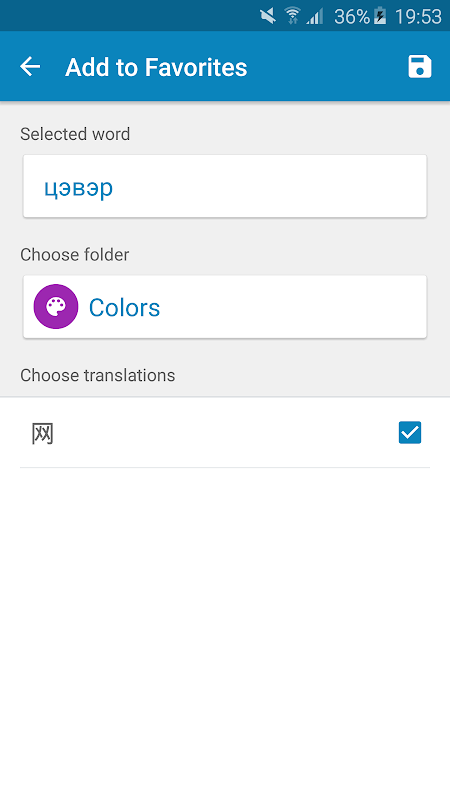450x800 pixels.
Task: Select the 网 translation row
Action: [225, 433]
